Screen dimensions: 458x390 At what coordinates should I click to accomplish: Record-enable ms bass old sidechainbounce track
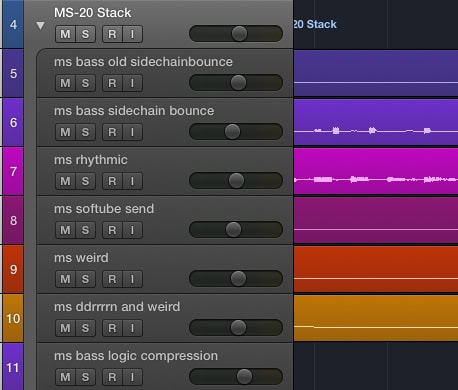[x=112, y=83]
